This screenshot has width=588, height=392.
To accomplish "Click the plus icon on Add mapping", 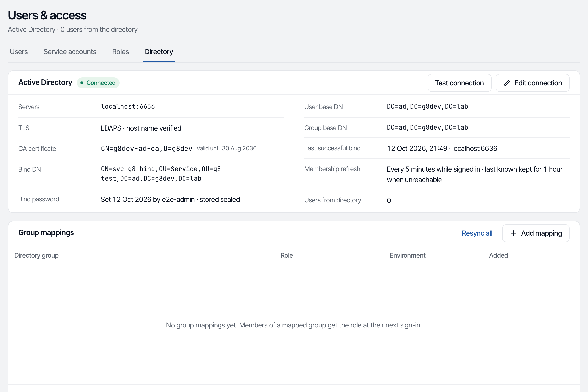I will [513, 233].
